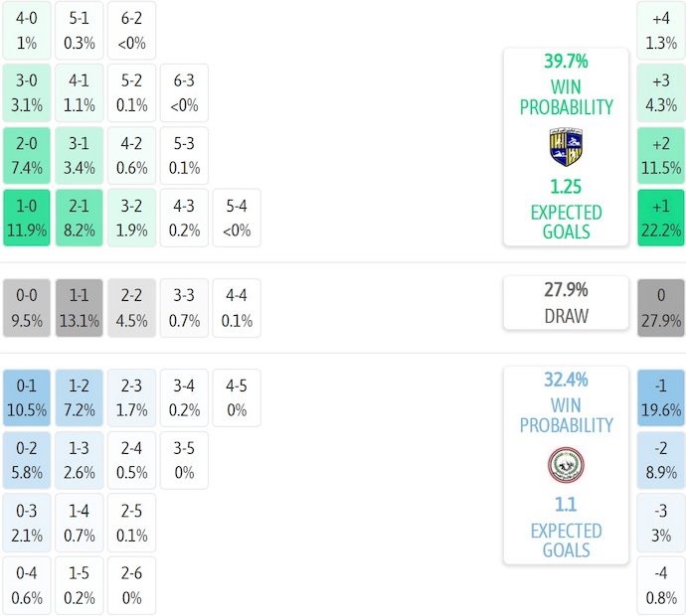Select the +1 goal difference box

[x=661, y=218]
